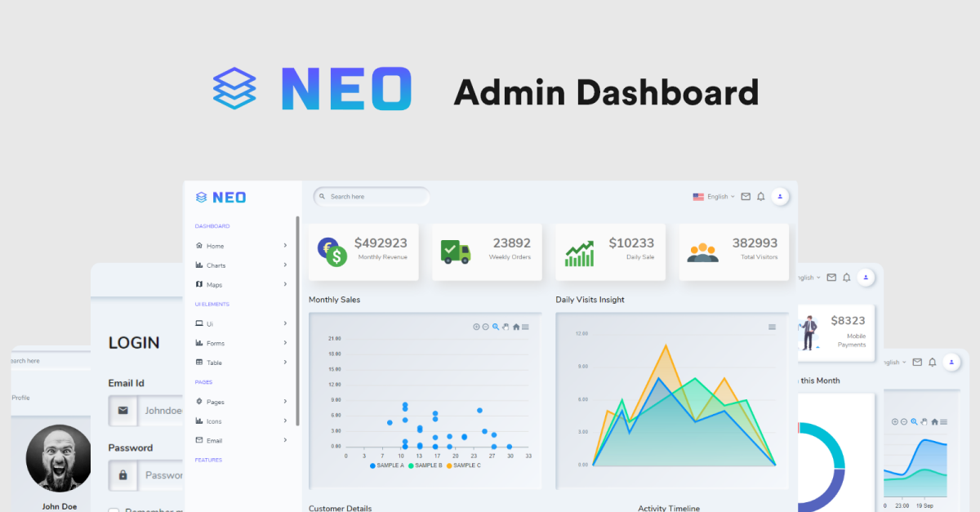This screenshot has height=512, width=980.
Task: Open the Daily Visits Insight chart menu
Action: click(x=772, y=327)
